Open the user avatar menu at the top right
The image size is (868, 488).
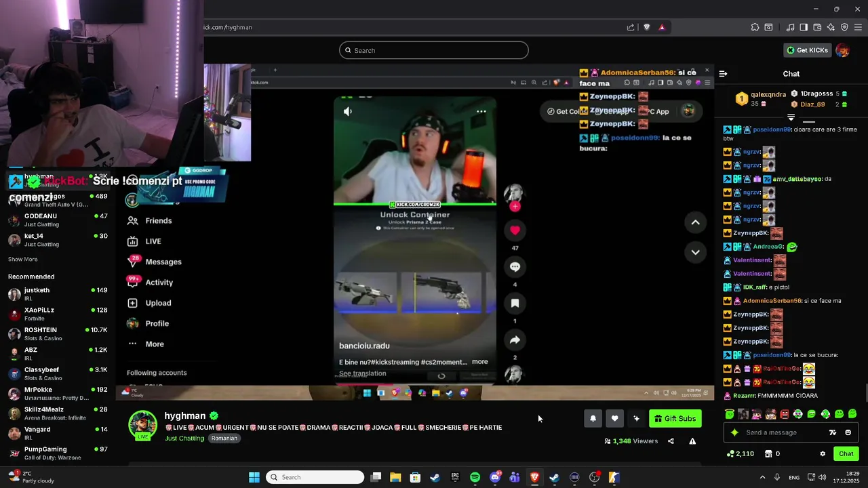click(843, 50)
